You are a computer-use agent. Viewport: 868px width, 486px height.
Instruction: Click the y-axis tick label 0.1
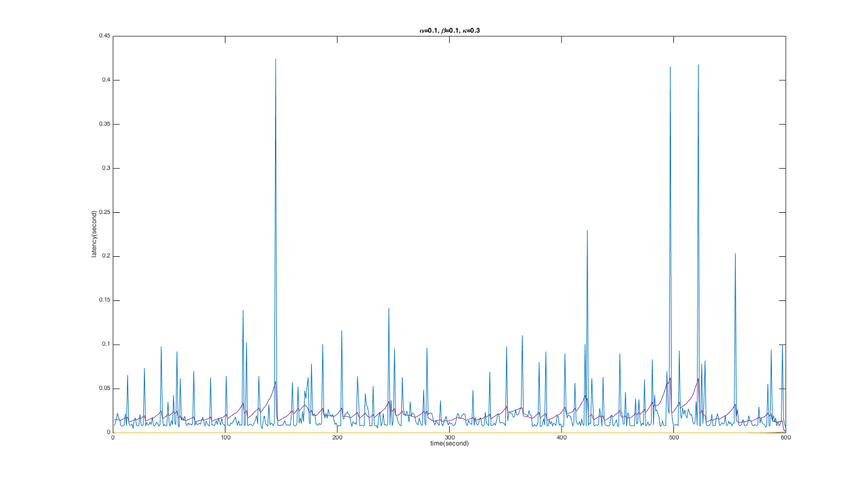[x=106, y=345]
